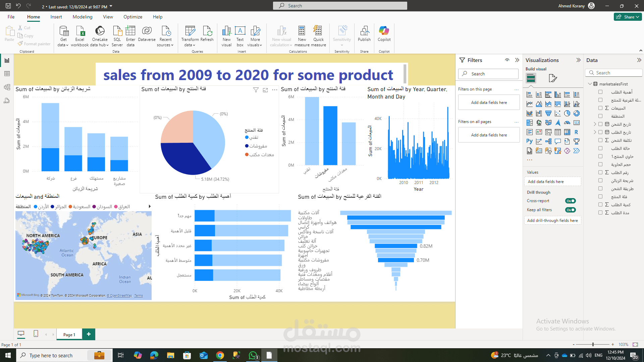644x362 pixels.
Task: Add a new page with plus button
Action: (89, 334)
